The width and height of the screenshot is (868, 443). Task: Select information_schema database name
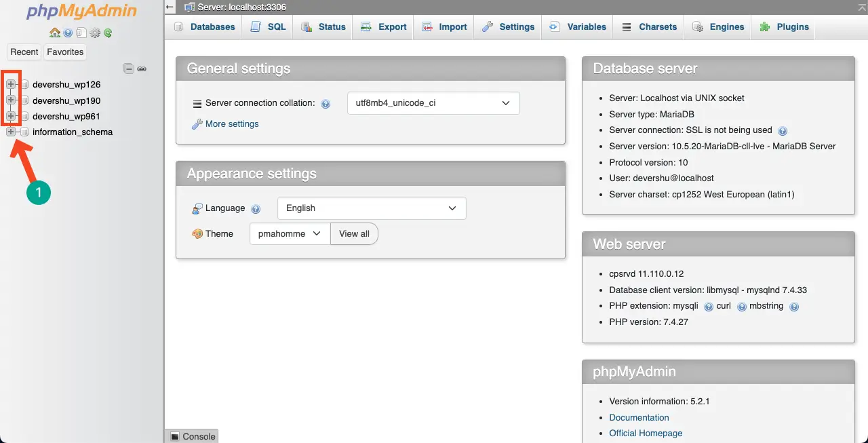[73, 132]
